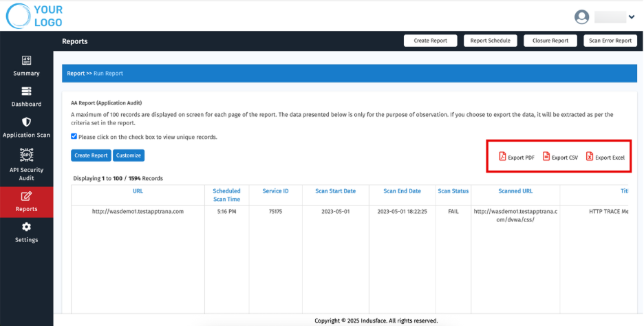644x326 pixels.
Task: Click the FAIL status cell
Action: (453, 212)
